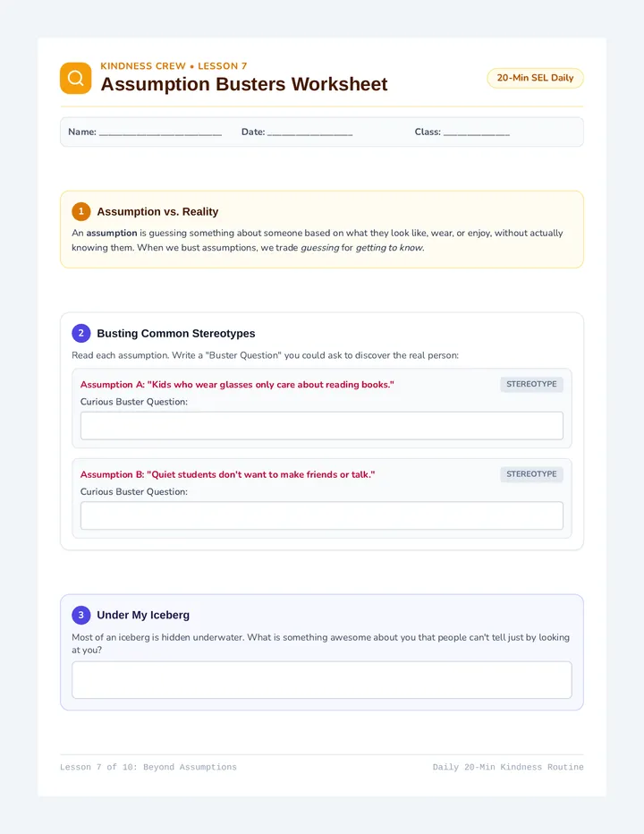The width and height of the screenshot is (644, 834).
Task: Click the purple number 3 circle badge
Action: [x=80, y=615]
